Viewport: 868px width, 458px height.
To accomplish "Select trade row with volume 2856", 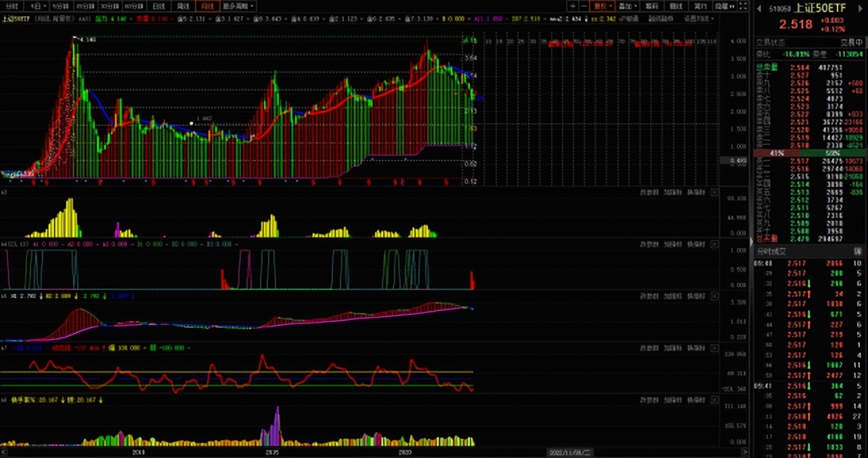I will (x=810, y=263).
